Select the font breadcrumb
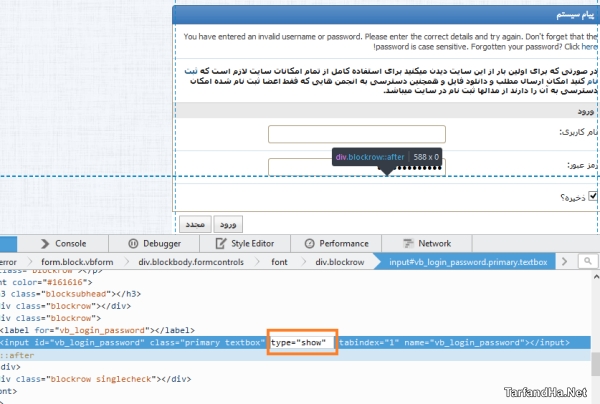The width and height of the screenshot is (600, 404). 279,262
